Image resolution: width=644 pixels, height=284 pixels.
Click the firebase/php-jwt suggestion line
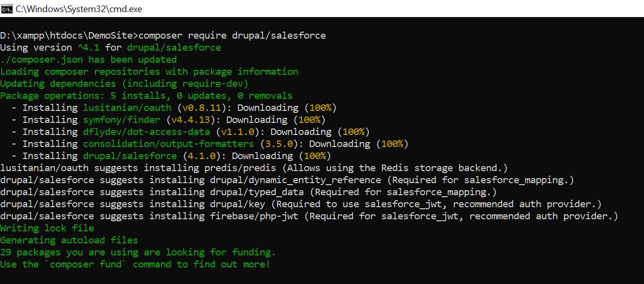coord(309,216)
